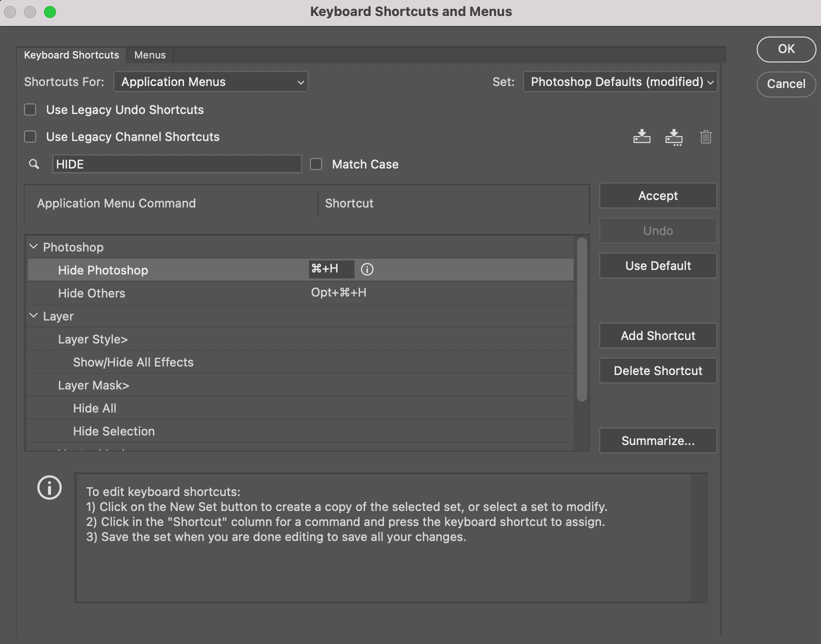
Task: Click the green zoom window button
Action: point(50,11)
